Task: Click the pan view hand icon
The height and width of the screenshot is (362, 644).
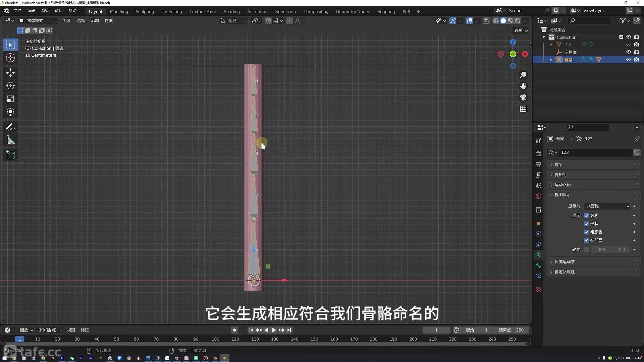Action: 523,86
